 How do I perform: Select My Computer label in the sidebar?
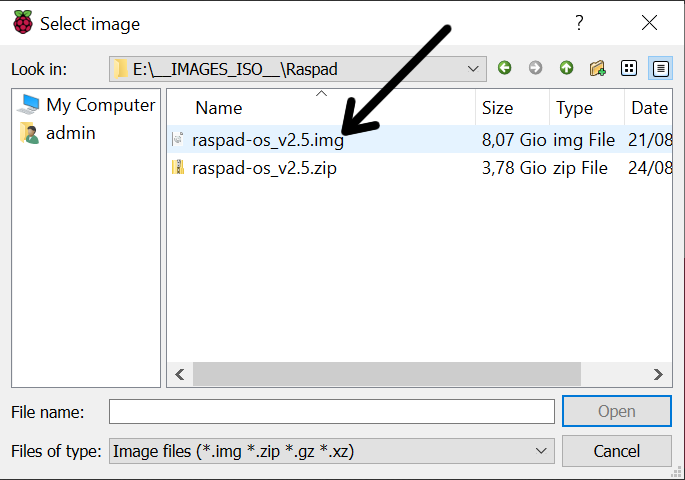100,105
